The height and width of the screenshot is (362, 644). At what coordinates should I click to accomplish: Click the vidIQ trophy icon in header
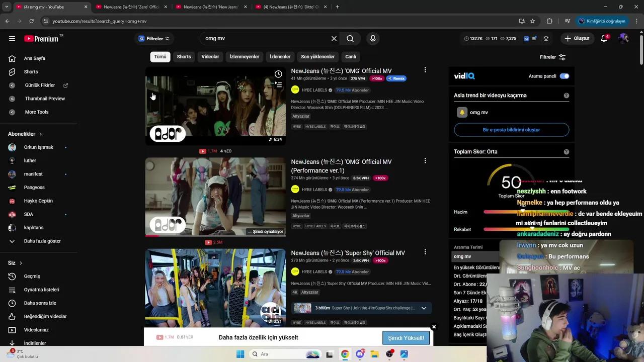546,39
